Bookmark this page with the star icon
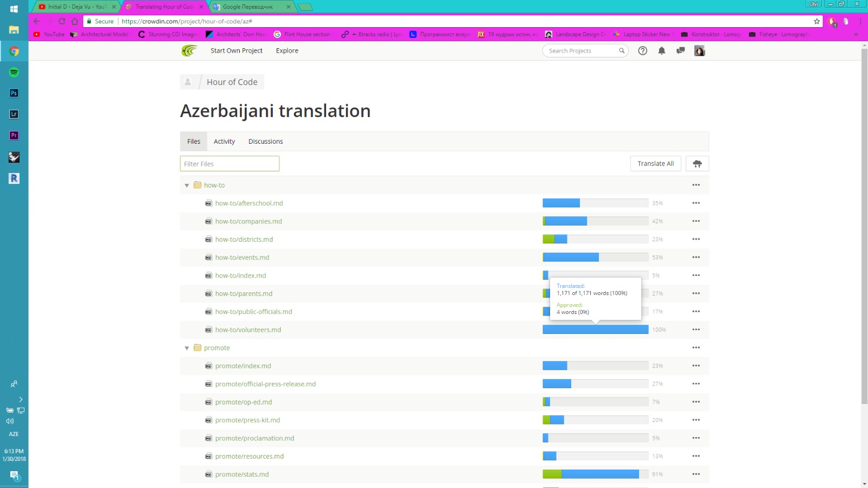 point(817,21)
